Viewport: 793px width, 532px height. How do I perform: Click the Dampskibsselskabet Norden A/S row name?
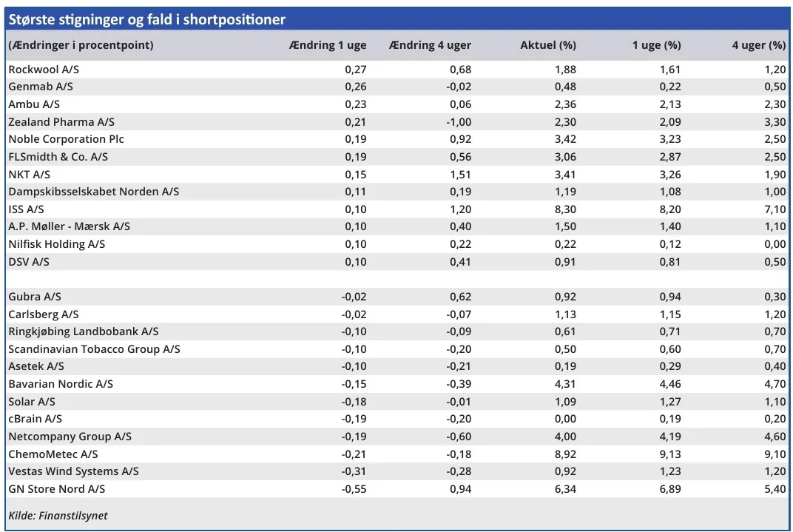tap(93, 192)
